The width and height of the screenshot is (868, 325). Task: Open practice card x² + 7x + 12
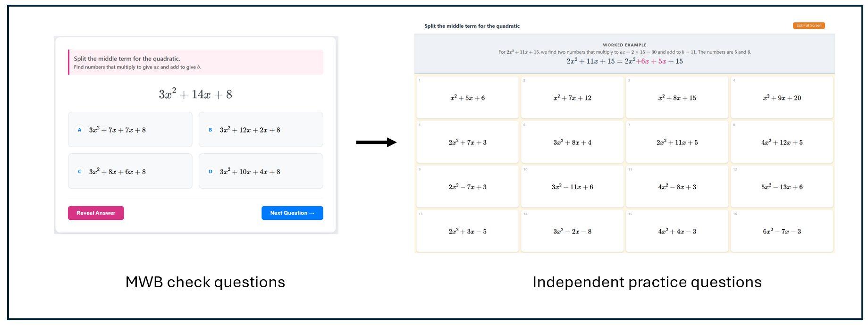(572, 98)
